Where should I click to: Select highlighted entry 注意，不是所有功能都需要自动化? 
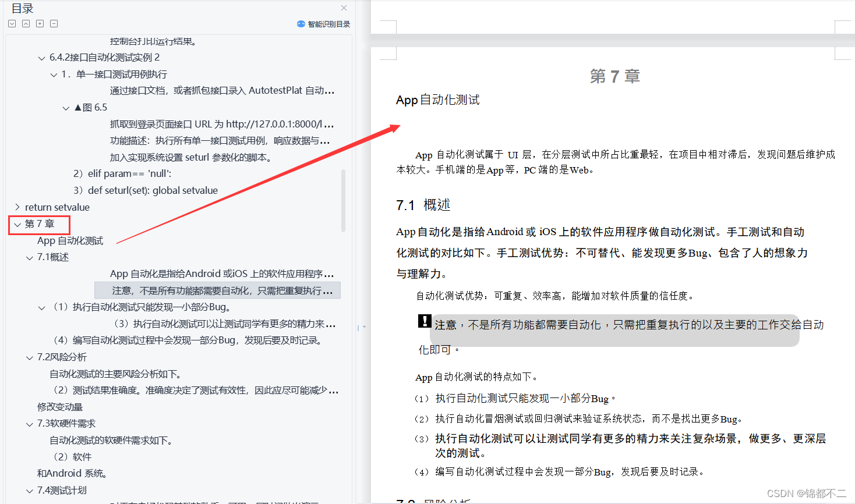(x=217, y=290)
